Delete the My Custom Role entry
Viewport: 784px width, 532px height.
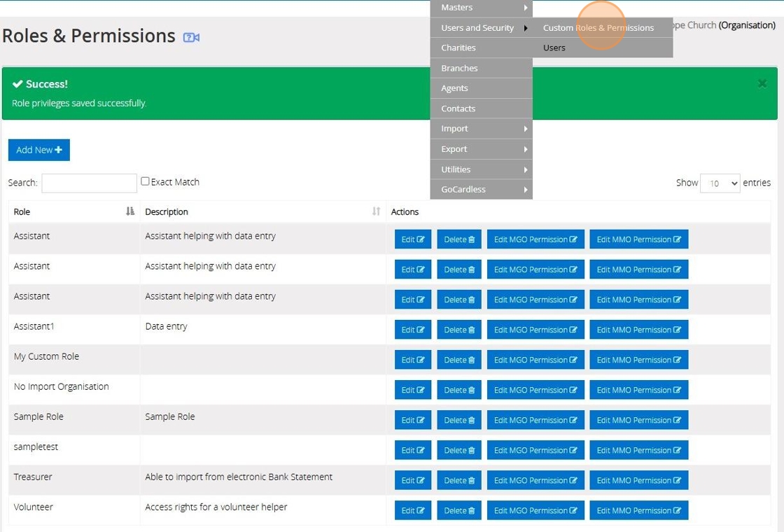tap(459, 360)
